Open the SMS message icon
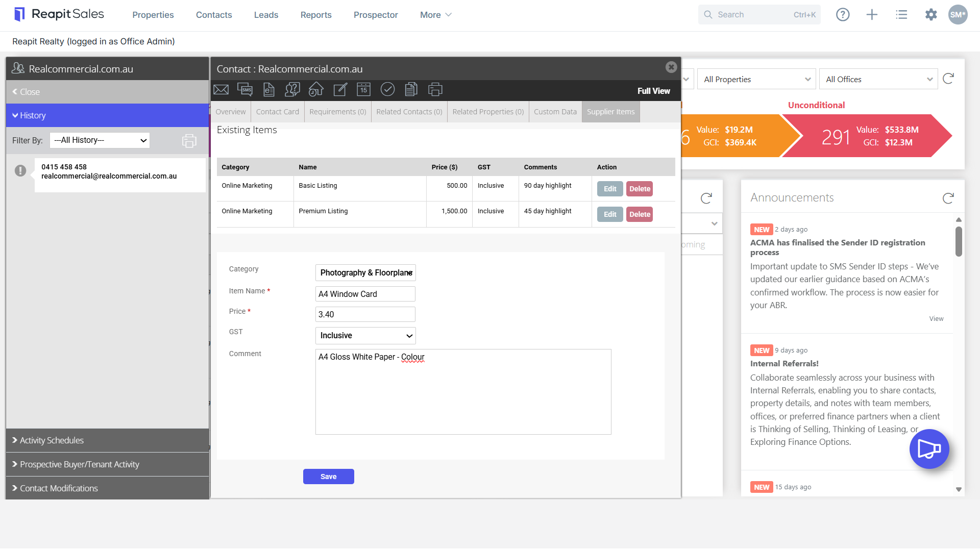Image resolution: width=980 pixels, height=551 pixels. [245, 90]
